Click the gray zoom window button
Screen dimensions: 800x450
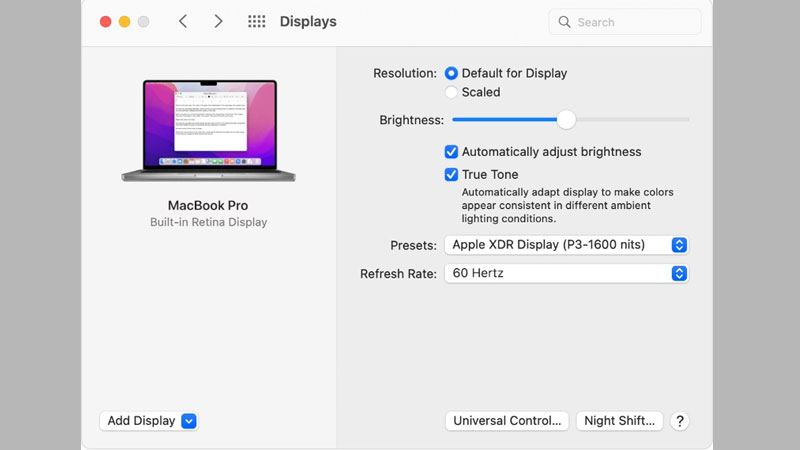click(x=144, y=21)
